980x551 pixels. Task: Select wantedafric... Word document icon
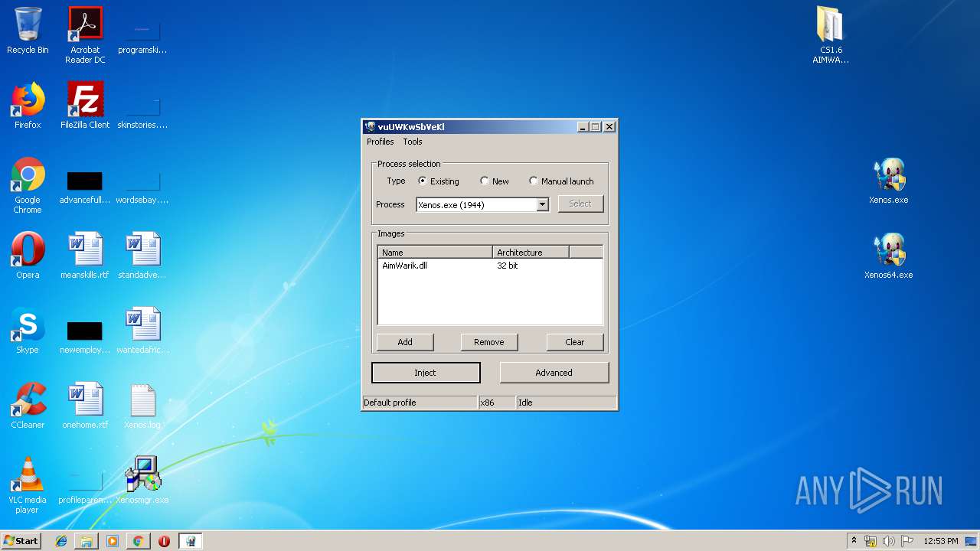(x=142, y=331)
